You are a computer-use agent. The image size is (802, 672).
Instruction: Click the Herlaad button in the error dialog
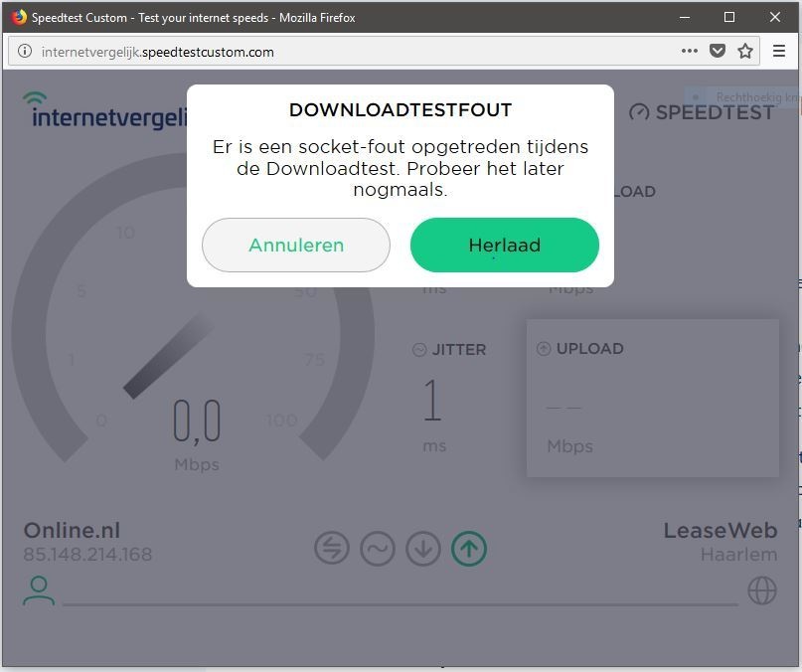point(504,246)
